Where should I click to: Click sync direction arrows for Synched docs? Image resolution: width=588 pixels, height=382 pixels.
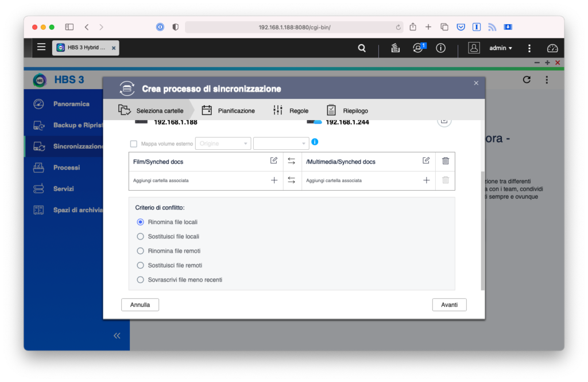pos(292,161)
